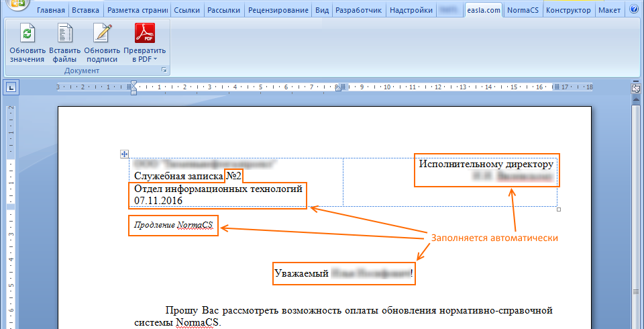Click the №2 number in the memo
Image resolution: width=644 pixels, height=329 pixels.
tap(234, 176)
